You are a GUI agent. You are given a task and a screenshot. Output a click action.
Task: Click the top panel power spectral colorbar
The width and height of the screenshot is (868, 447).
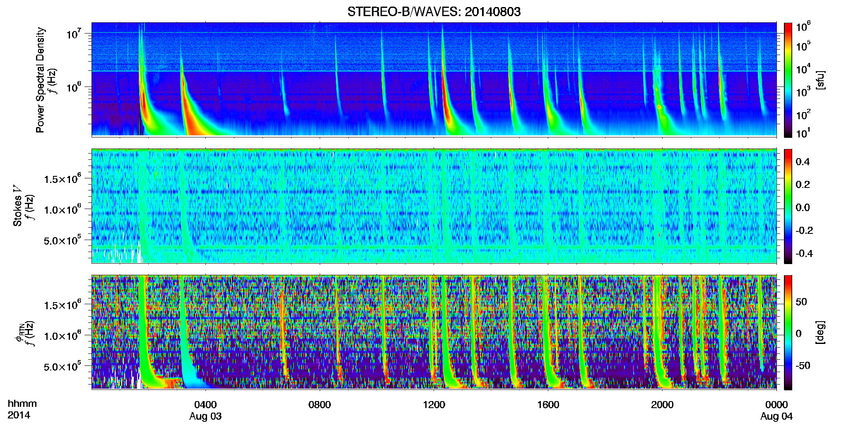(x=788, y=80)
